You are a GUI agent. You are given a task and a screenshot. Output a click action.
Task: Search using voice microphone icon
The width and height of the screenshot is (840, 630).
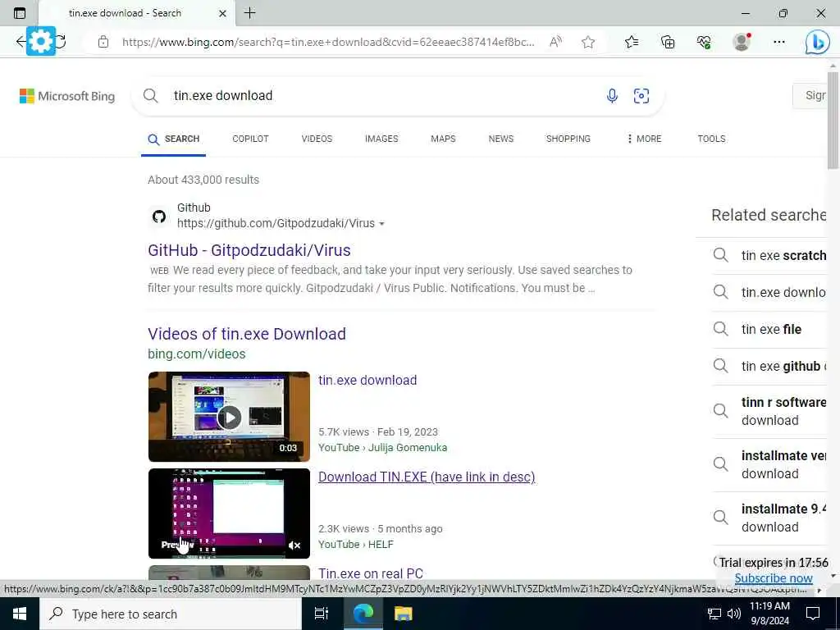(x=612, y=96)
